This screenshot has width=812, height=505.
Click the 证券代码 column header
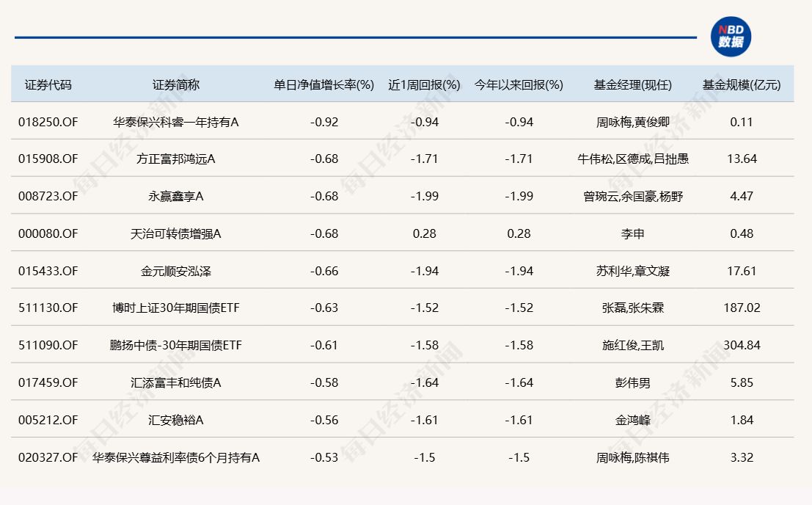(48, 84)
